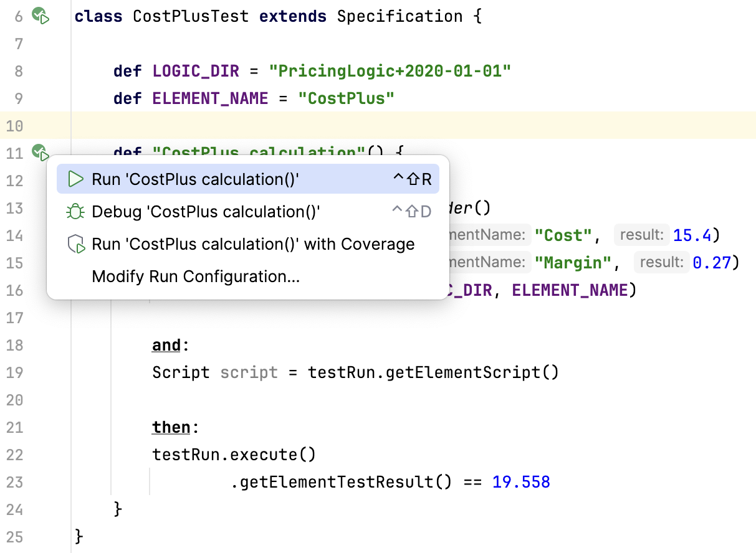Click the Specification superclass name
The image size is (756, 553).
400,16
